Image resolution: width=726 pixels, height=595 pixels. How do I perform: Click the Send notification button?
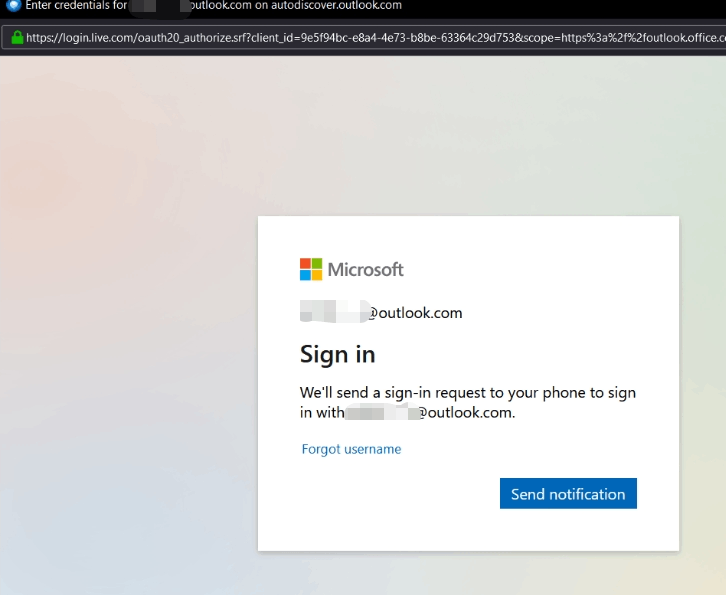(x=568, y=494)
